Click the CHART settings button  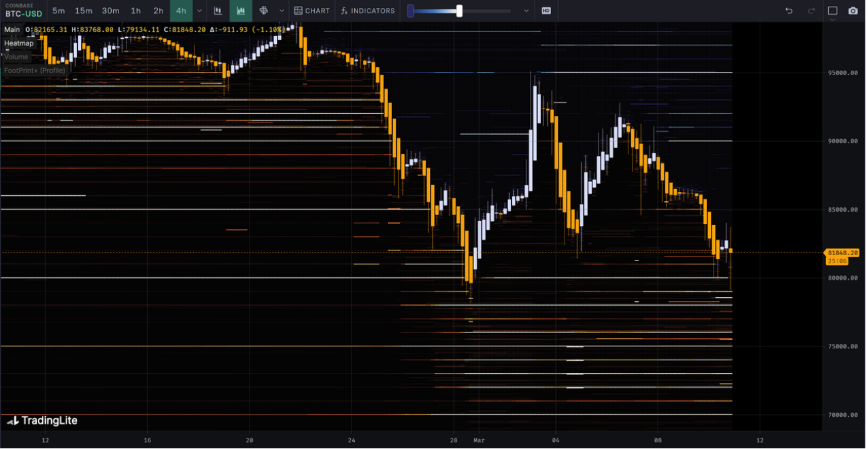click(312, 11)
